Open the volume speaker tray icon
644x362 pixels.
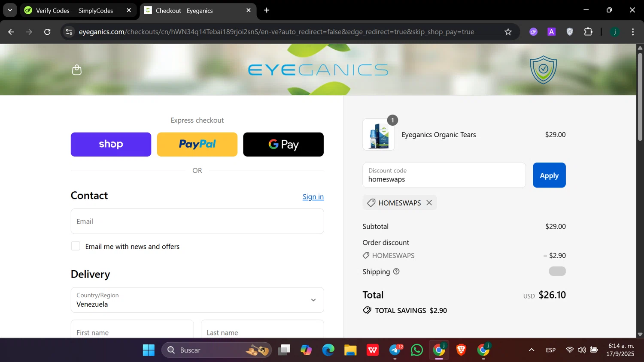point(582,350)
